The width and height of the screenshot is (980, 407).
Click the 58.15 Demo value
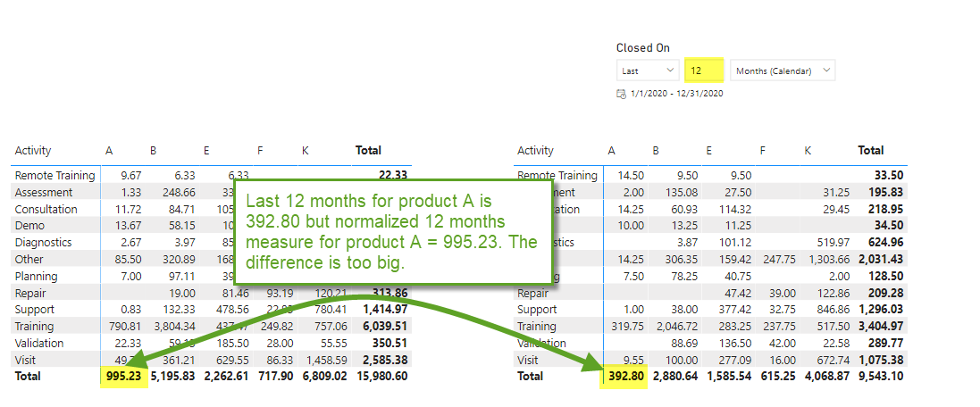click(x=181, y=225)
